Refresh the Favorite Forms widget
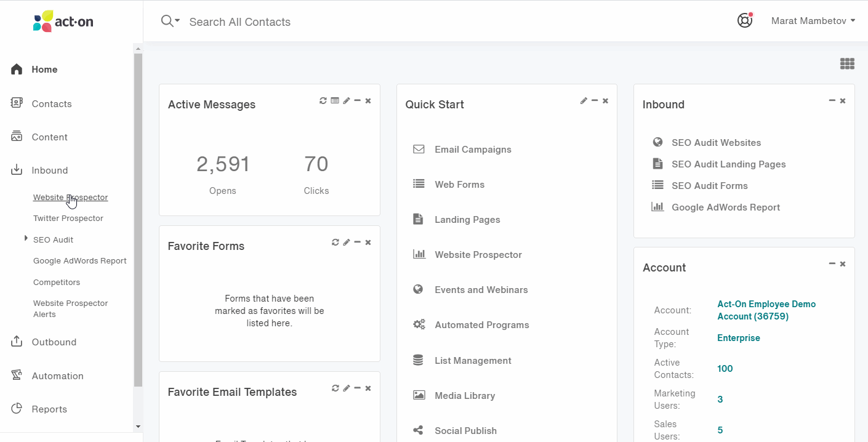The width and height of the screenshot is (868, 442). coord(336,242)
